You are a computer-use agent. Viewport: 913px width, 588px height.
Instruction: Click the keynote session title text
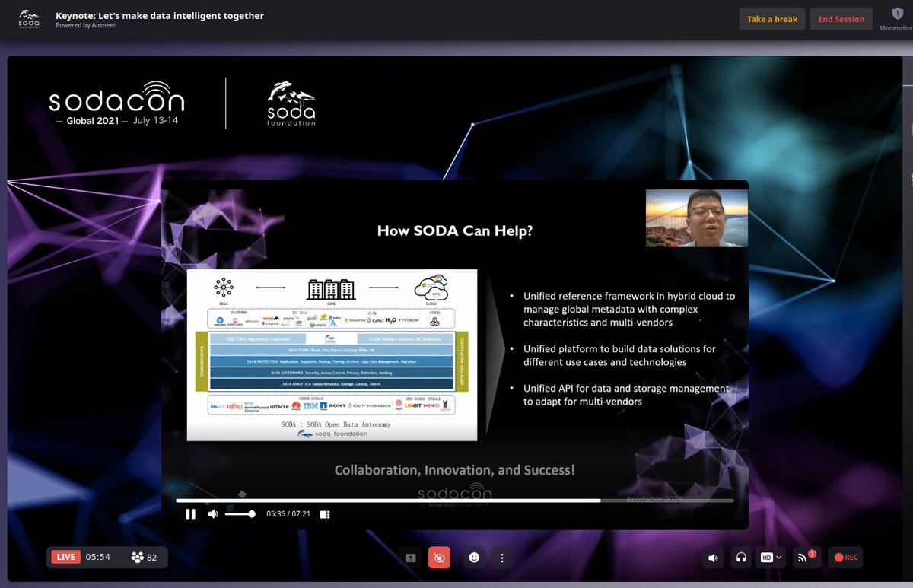coord(160,15)
